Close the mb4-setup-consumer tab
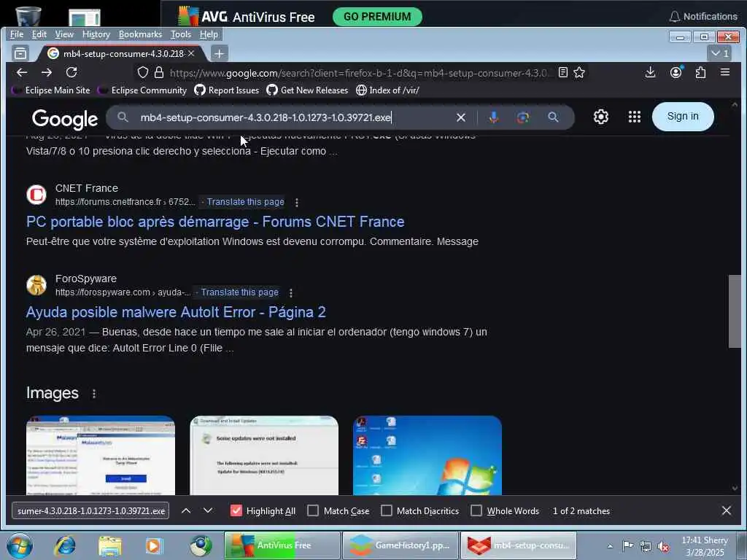Image resolution: width=747 pixels, height=560 pixels. 191,53
